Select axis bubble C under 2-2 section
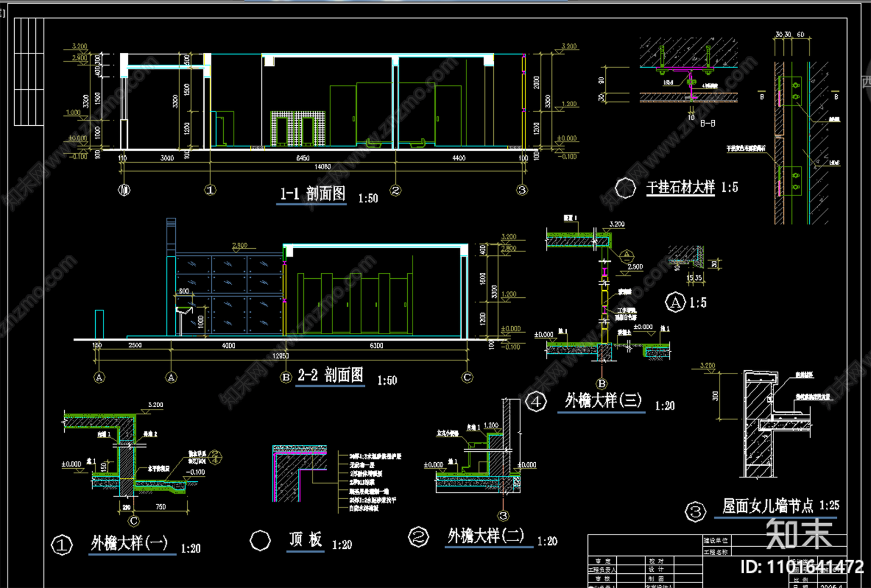The image size is (871, 588). [x=467, y=377]
